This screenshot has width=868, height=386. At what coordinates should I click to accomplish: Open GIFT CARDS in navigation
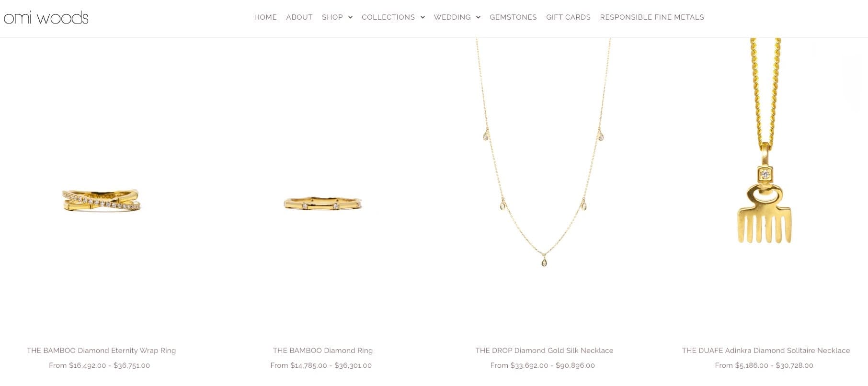(568, 17)
